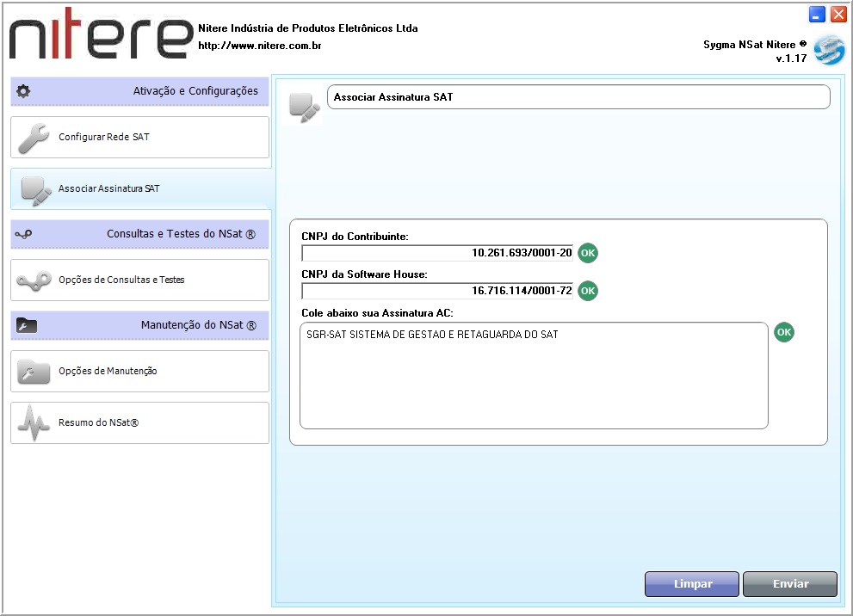Click the dark folder icon in Manutenção do NSat header
853x616 pixels.
coord(26,325)
